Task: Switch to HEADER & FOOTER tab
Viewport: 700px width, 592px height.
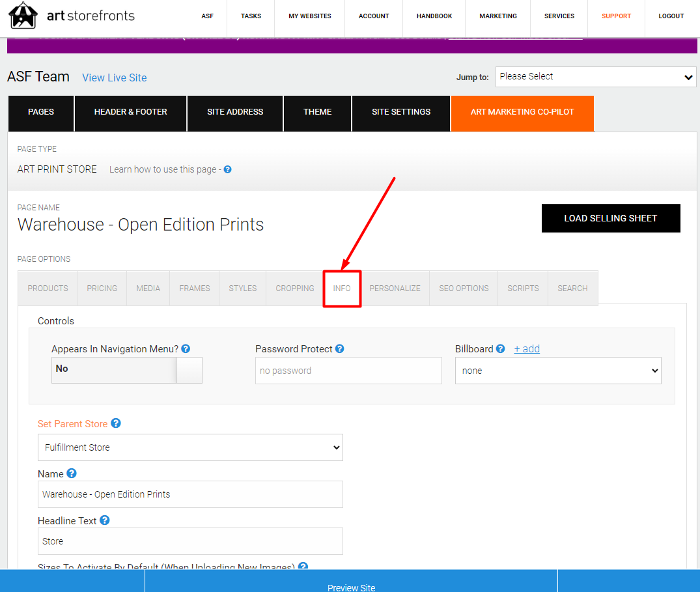Action: tap(130, 112)
